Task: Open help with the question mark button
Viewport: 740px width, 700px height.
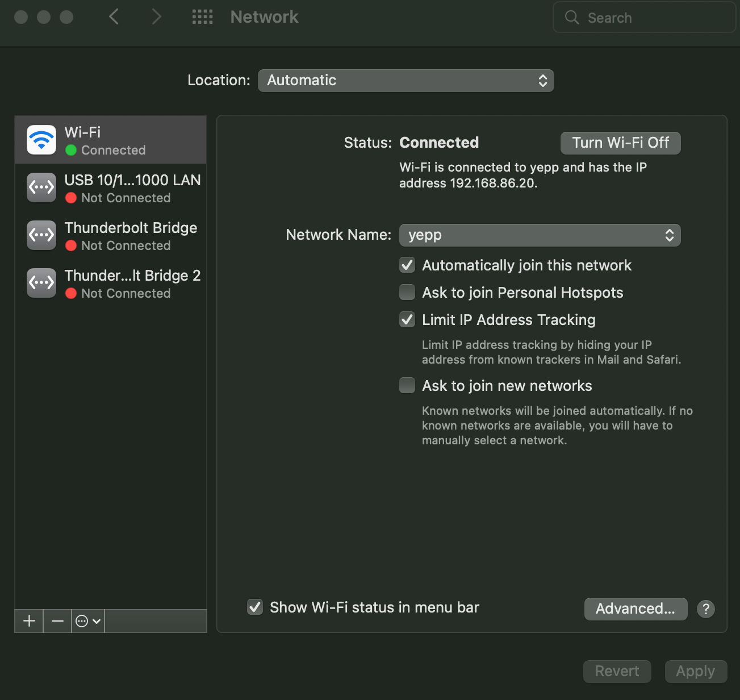Action: [x=706, y=609]
